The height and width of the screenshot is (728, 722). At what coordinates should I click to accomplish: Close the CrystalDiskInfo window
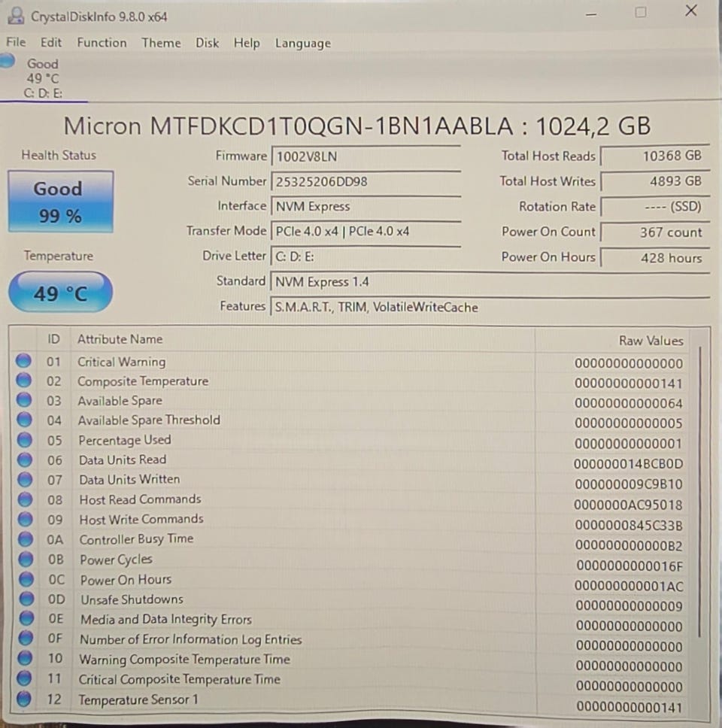[x=691, y=11]
